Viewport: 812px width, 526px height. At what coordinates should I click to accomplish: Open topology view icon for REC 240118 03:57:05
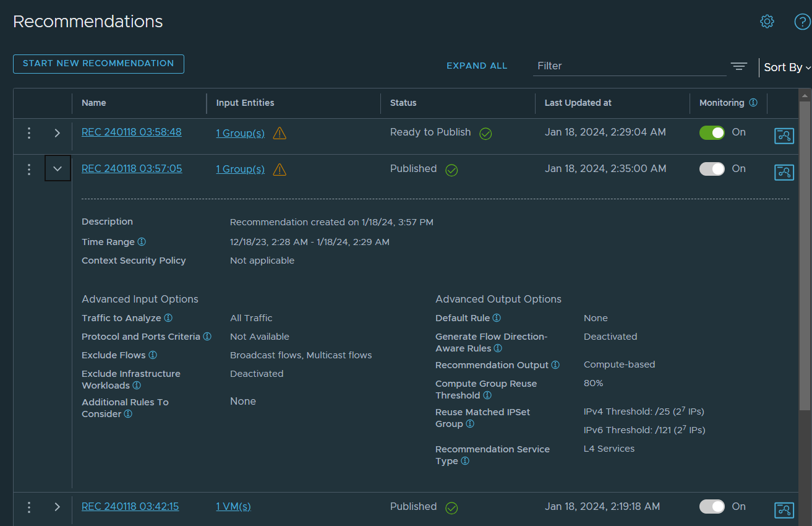point(784,172)
